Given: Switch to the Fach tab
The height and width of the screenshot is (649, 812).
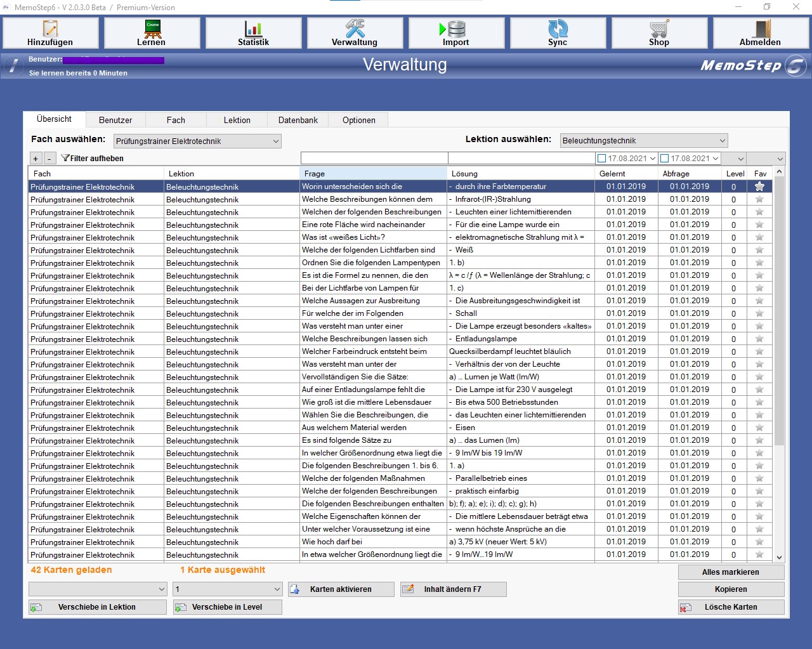Looking at the screenshot, I should pyautogui.click(x=176, y=120).
